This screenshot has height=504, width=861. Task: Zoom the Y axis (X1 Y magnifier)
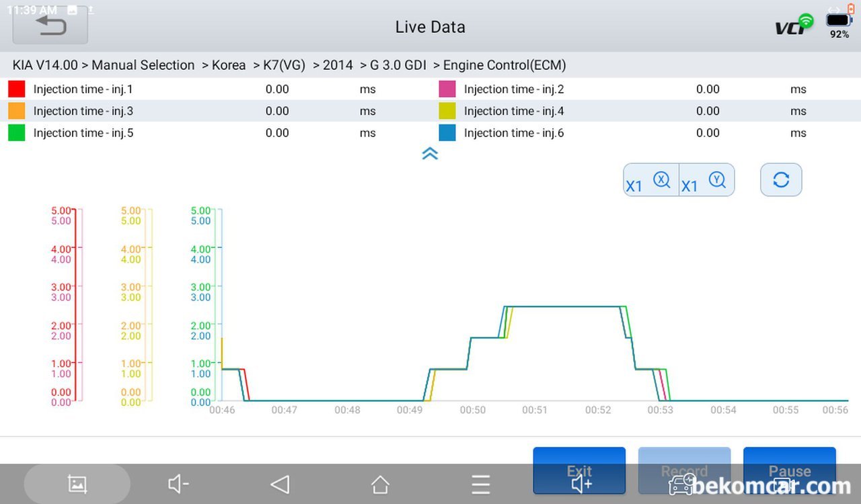(706, 180)
